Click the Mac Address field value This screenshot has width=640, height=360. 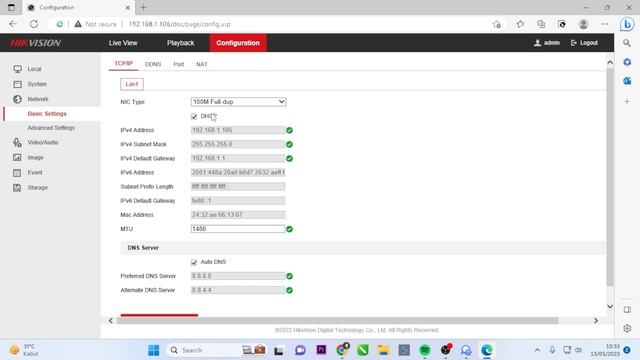pos(238,215)
